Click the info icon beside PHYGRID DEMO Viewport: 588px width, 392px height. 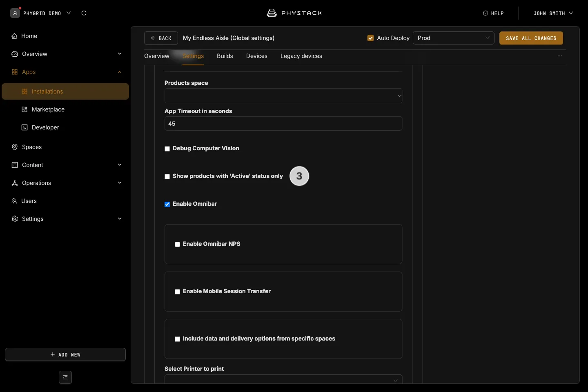click(x=84, y=13)
